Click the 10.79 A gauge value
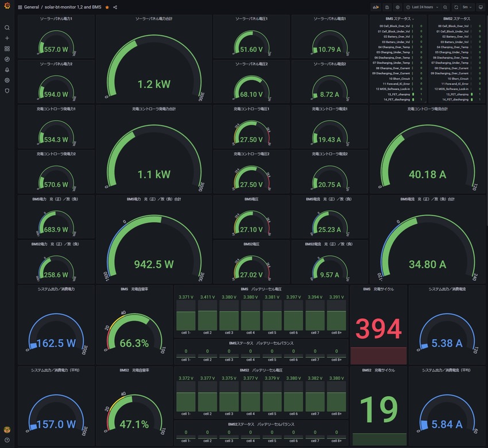Screen dimensions: 488x448 (x=330, y=49)
